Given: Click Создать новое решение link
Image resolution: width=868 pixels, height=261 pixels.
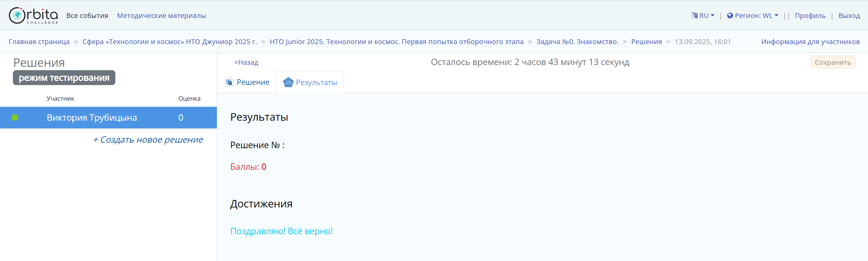Looking at the screenshot, I should 148,140.
